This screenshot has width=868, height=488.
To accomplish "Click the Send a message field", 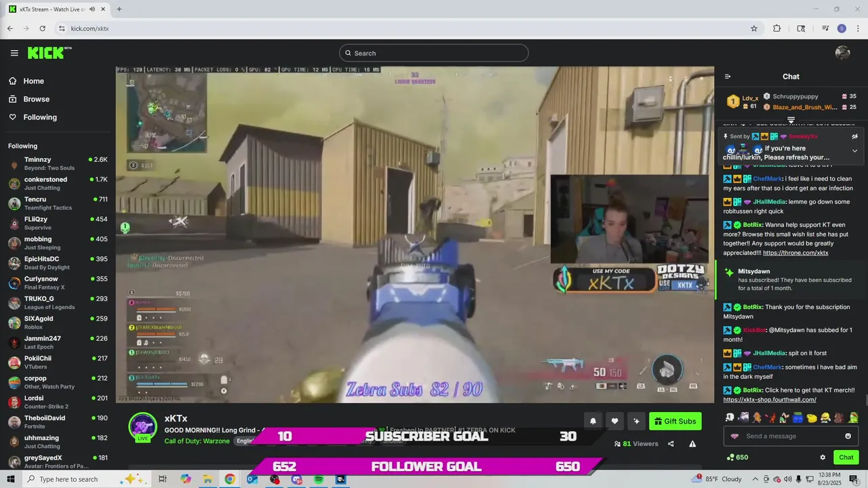I will pyautogui.click(x=791, y=436).
